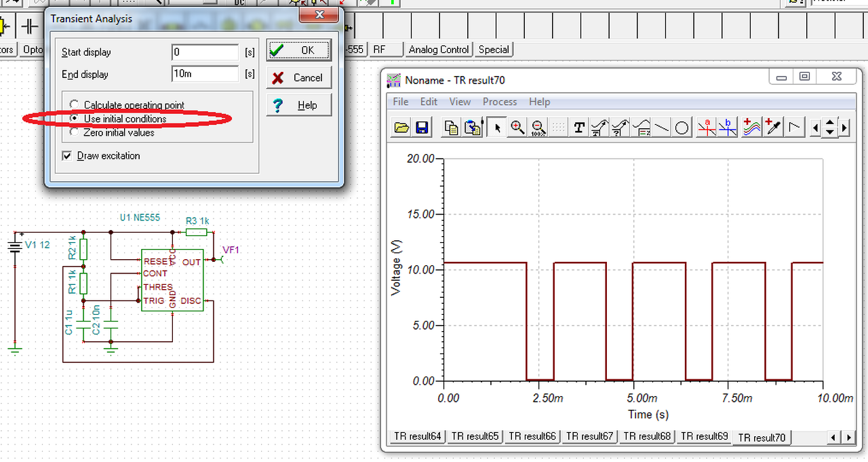Click the curve label icon with question mark
This screenshot has height=462, width=868.
(620, 128)
